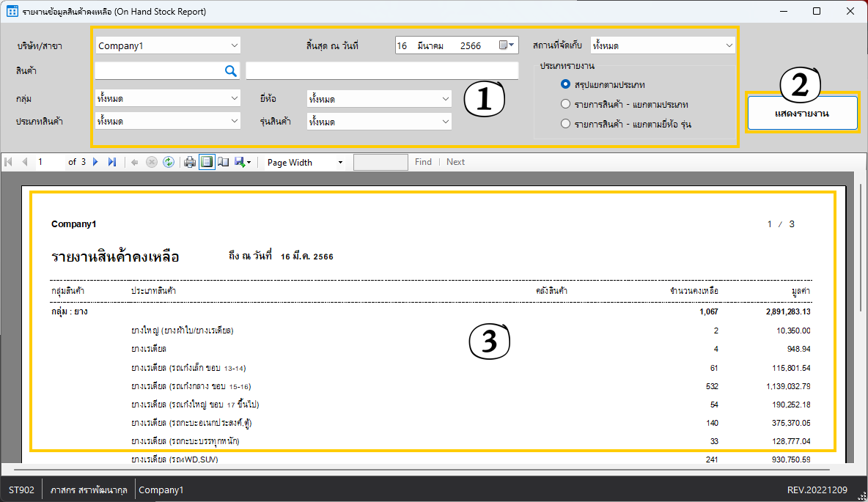Click the Find link in the toolbar
Viewport: 868px width, 502px height.
pos(423,162)
